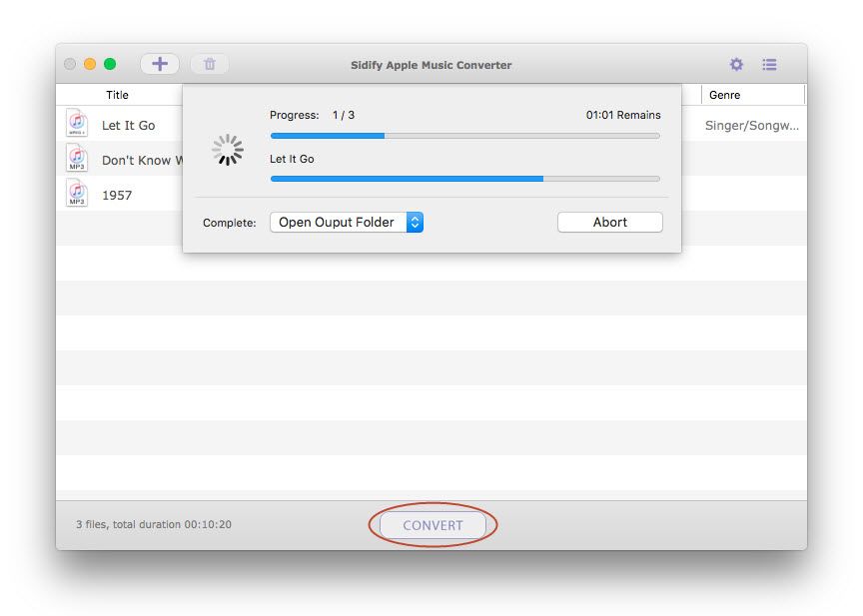Click the blue dropdown arrows next to Open Ouput Folder

[415, 223]
